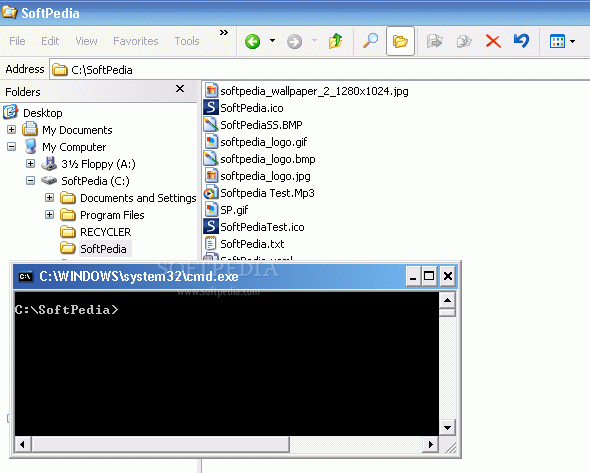Select the 3½ Floppy (A:) drive

coord(98,164)
